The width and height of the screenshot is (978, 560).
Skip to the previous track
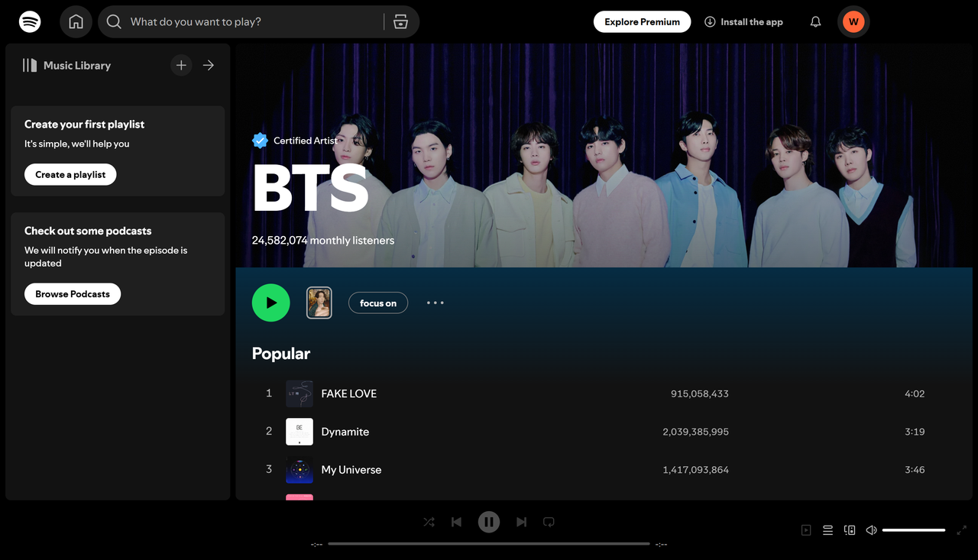point(456,522)
